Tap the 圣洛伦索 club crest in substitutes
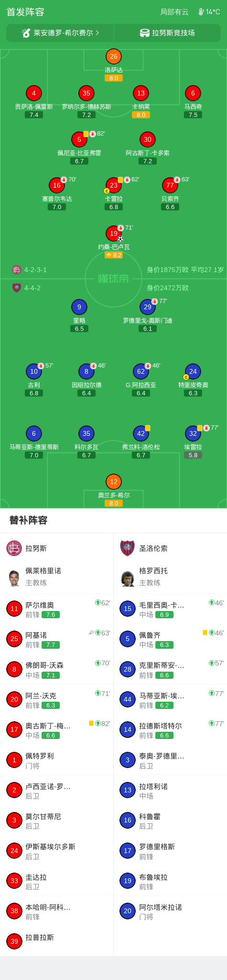 127,548
